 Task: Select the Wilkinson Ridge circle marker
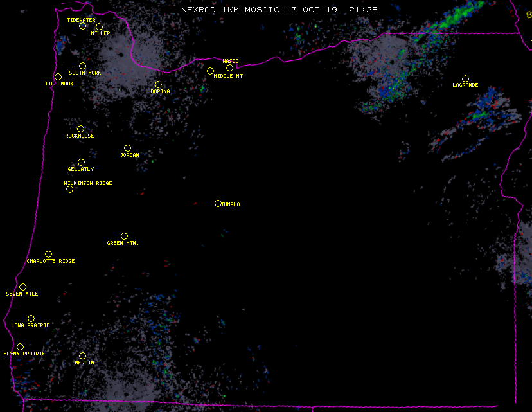(69, 189)
